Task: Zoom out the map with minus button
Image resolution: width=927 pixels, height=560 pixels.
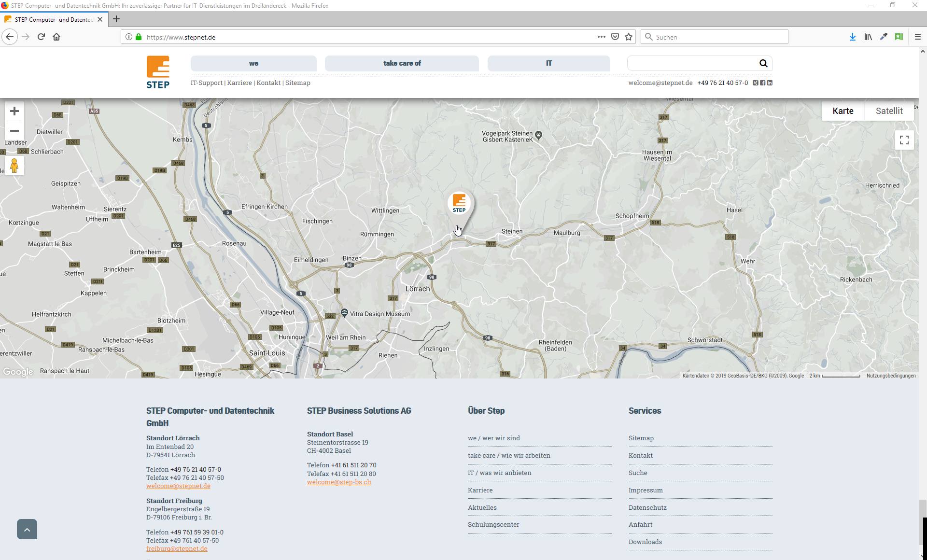Action: click(14, 131)
